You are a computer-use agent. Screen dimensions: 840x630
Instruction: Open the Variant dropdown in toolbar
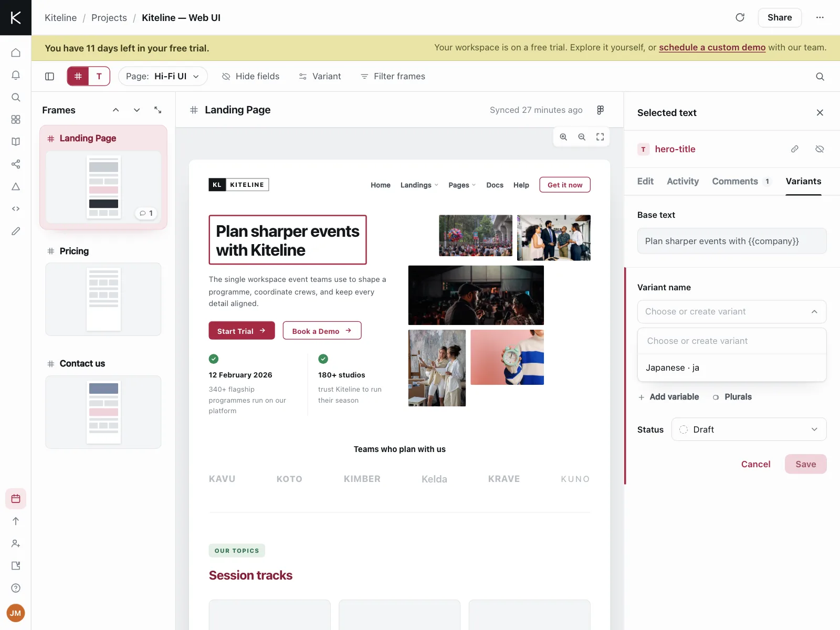click(x=320, y=77)
